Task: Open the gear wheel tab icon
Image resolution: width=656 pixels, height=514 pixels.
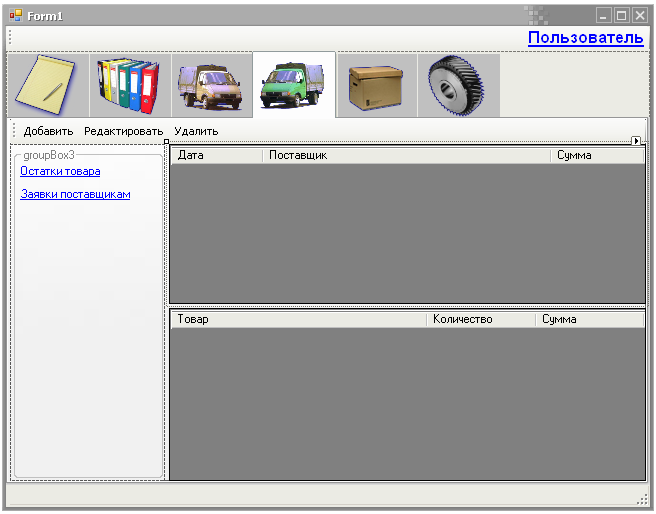Action: 459,85
